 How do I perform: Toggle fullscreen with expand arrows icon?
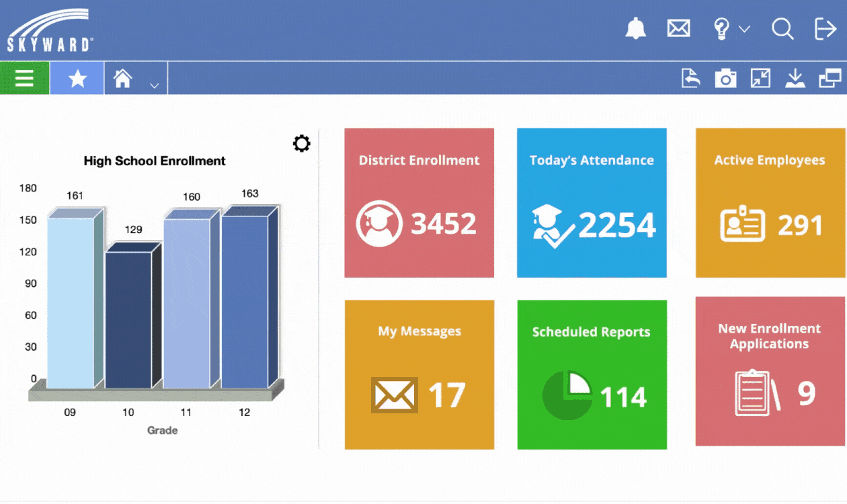760,79
